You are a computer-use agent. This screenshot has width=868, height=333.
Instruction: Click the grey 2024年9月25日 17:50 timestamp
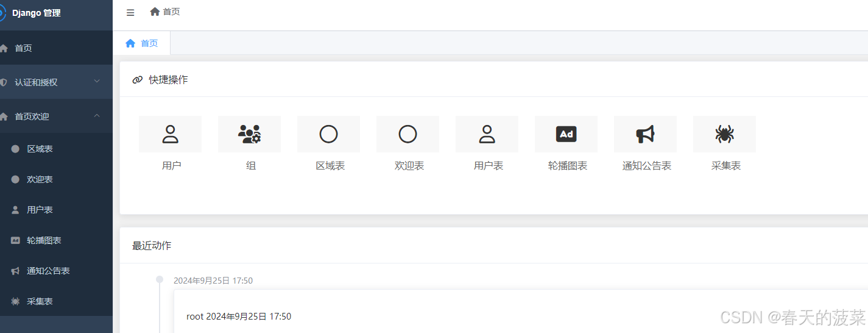click(213, 281)
